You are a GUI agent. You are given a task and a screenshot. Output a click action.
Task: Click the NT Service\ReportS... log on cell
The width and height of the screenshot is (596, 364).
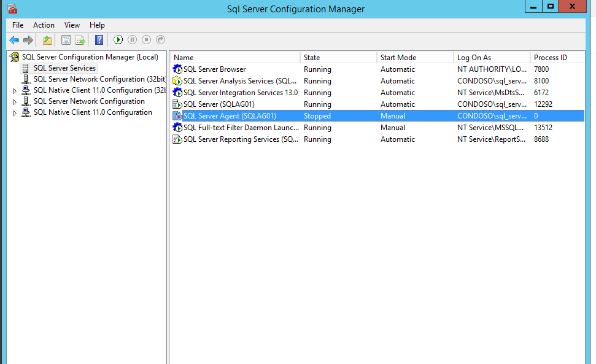[x=491, y=139]
